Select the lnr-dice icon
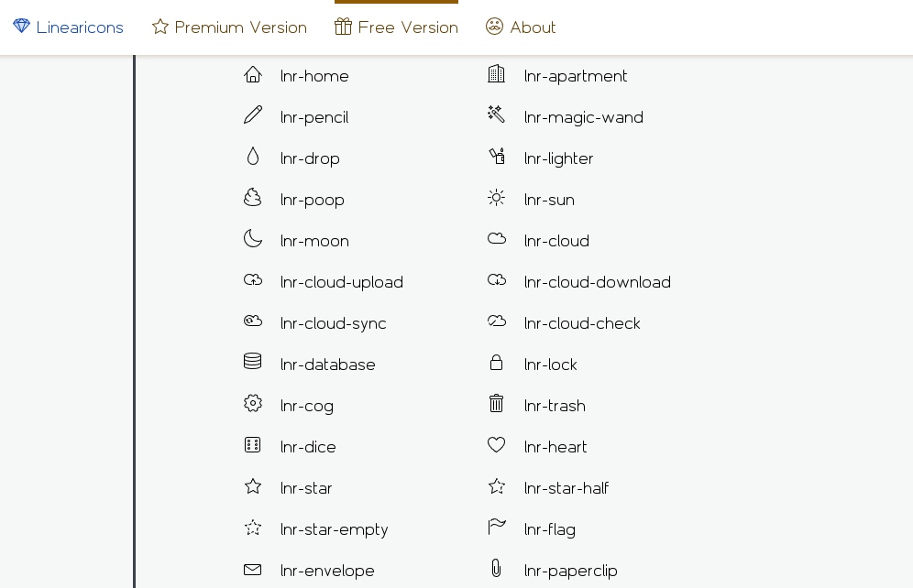 [x=253, y=445]
